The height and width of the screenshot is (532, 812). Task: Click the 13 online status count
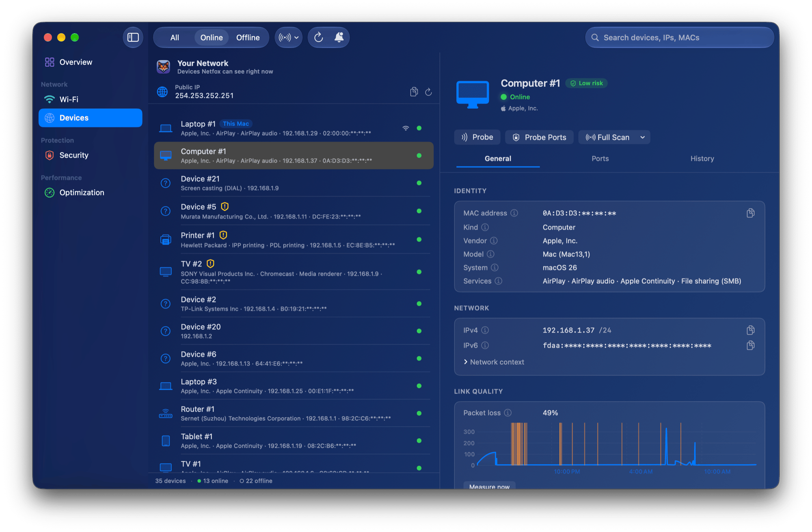[x=213, y=481]
